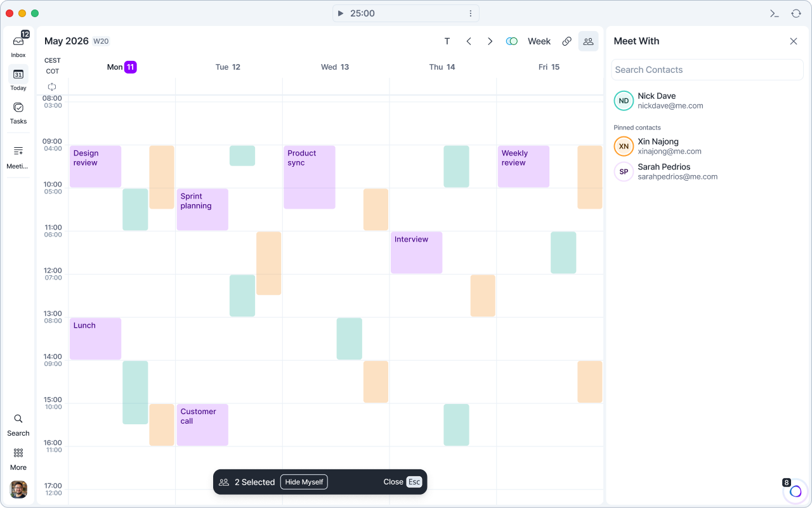Open the timer options menu
Viewport: 812px width, 508px height.
coord(471,13)
